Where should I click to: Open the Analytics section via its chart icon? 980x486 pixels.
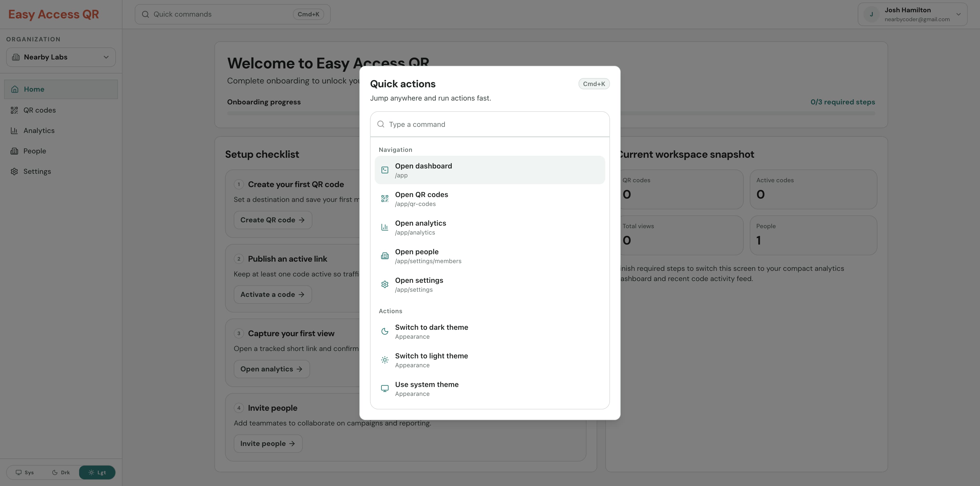(14, 130)
